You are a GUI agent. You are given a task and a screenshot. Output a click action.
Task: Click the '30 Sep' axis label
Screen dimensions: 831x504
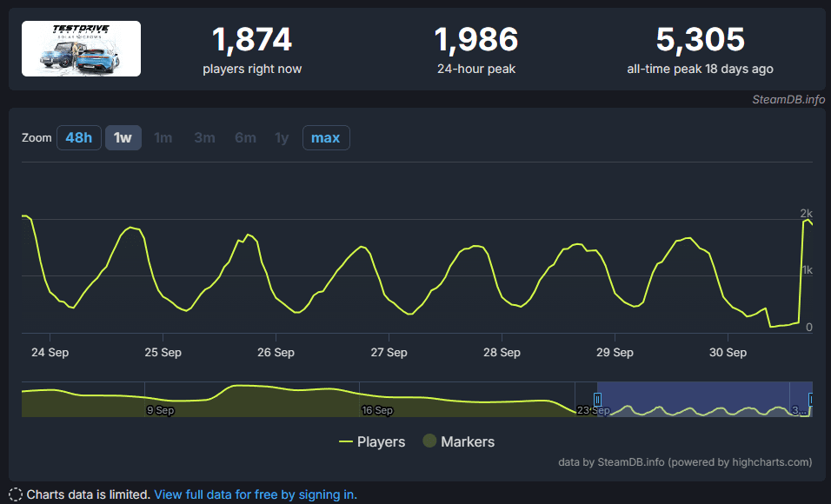point(728,353)
